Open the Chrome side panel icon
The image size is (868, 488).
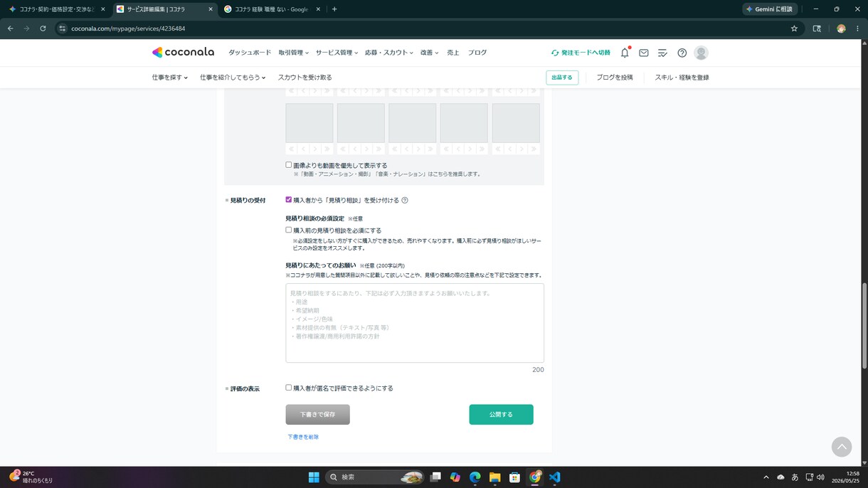pos(817,28)
